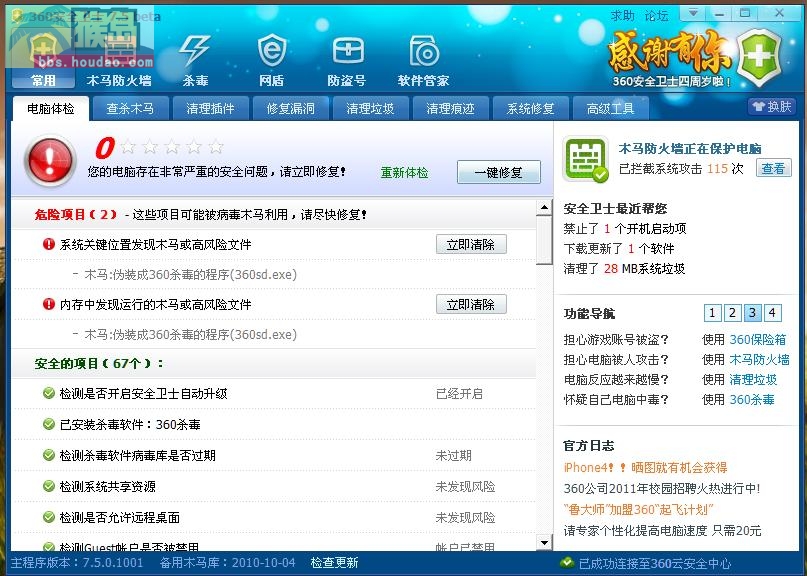Open the 防盗号 account protection module
Viewport: 807px width, 576px height.
click(347, 61)
